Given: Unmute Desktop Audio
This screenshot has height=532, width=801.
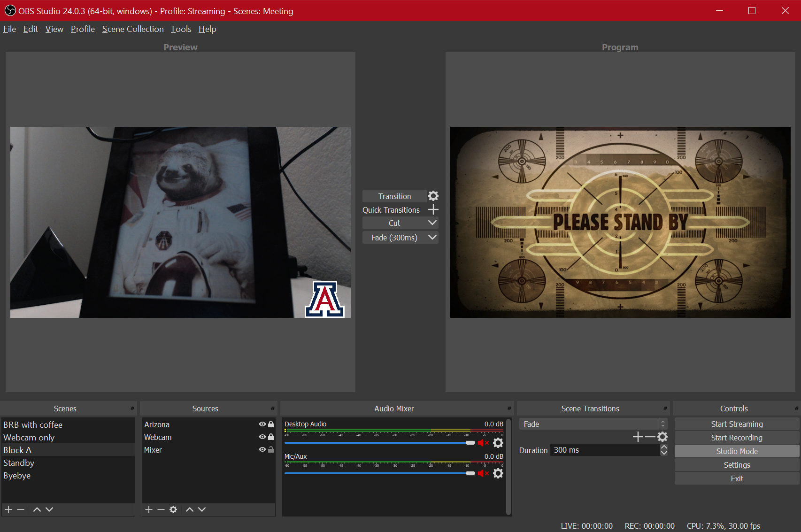Looking at the screenshot, I should [x=484, y=443].
